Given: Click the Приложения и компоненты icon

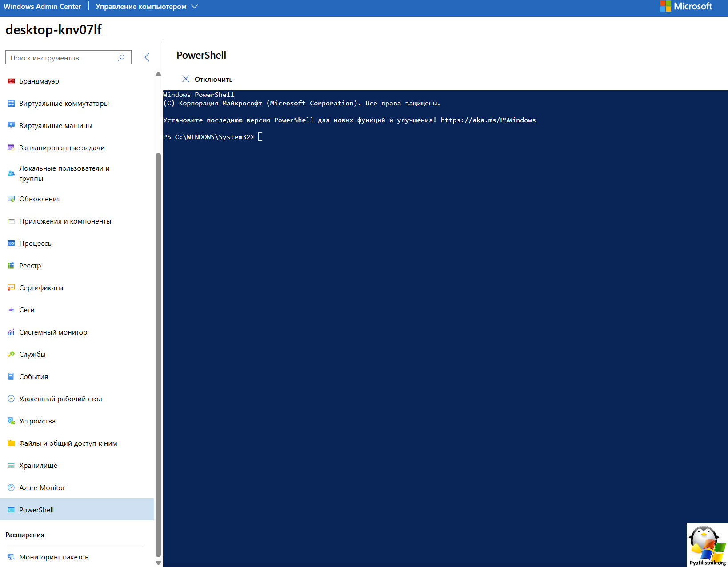Looking at the screenshot, I should [x=11, y=221].
